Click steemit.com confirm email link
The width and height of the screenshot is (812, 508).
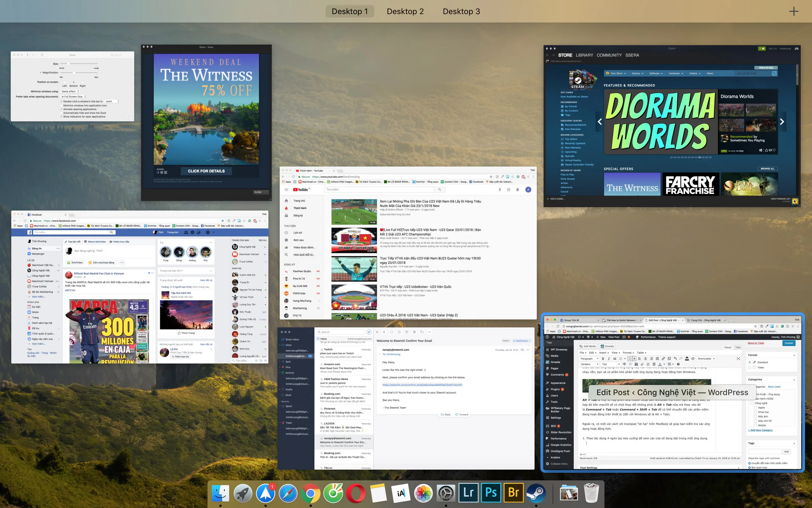(x=422, y=385)
